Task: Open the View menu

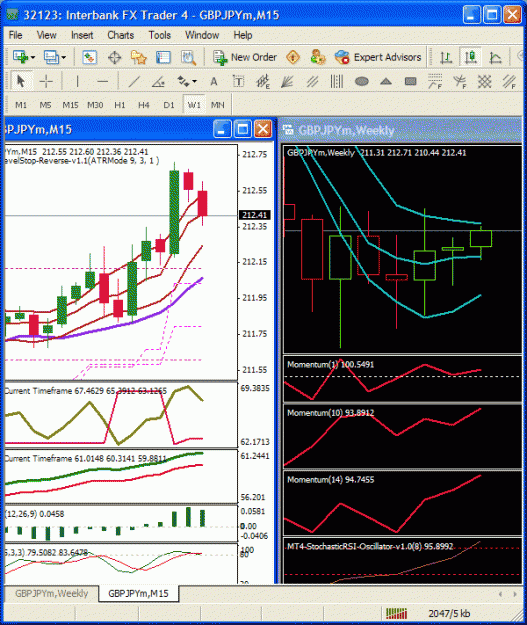Action: 47,35
